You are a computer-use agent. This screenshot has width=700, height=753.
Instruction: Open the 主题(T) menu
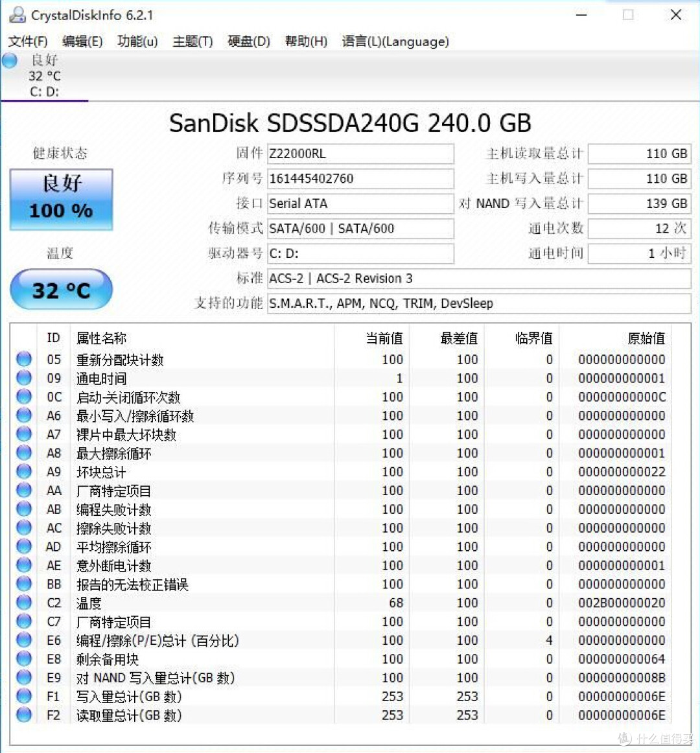[192, 41]
